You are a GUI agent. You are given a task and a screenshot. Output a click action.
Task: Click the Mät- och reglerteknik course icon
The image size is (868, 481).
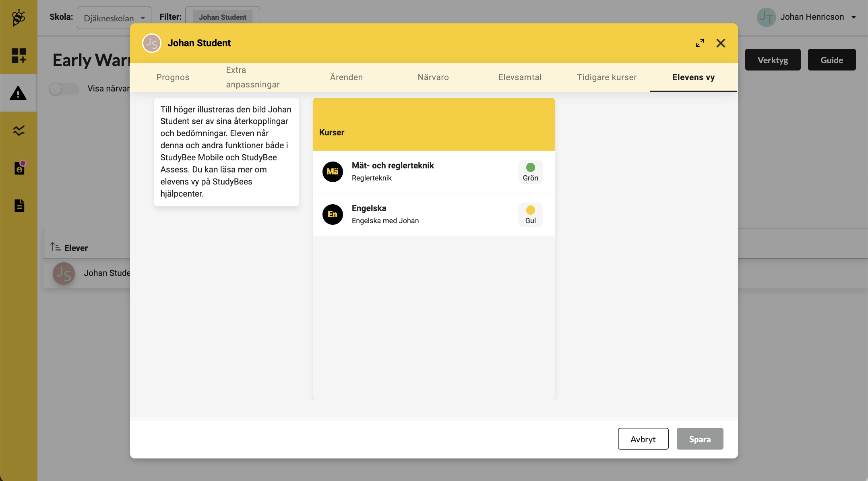[x=332, y=172]
